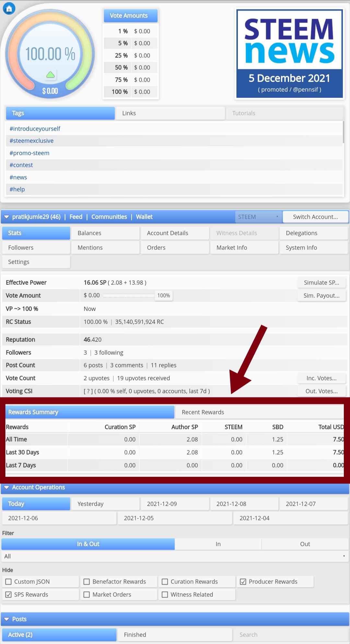Toggle the Curation Rewards checkbox
Screen dimensions: 350x644
(x=165, y=582)
